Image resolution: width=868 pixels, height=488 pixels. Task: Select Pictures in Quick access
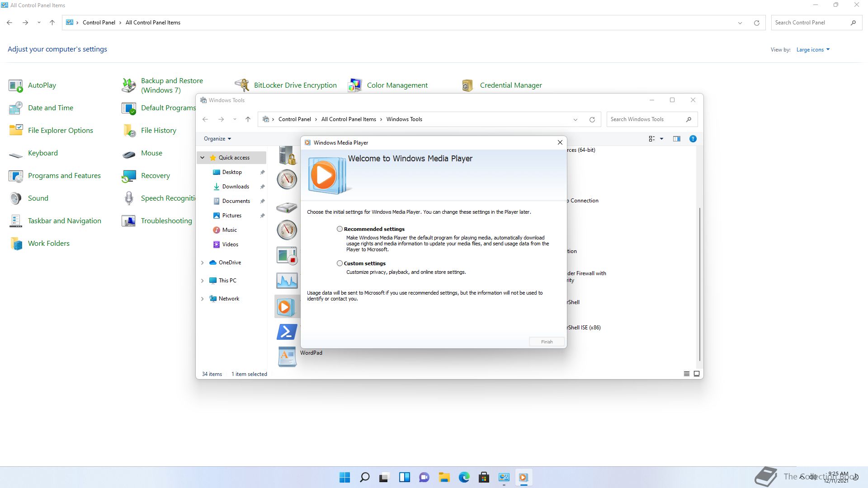click(x=231, y=216)
